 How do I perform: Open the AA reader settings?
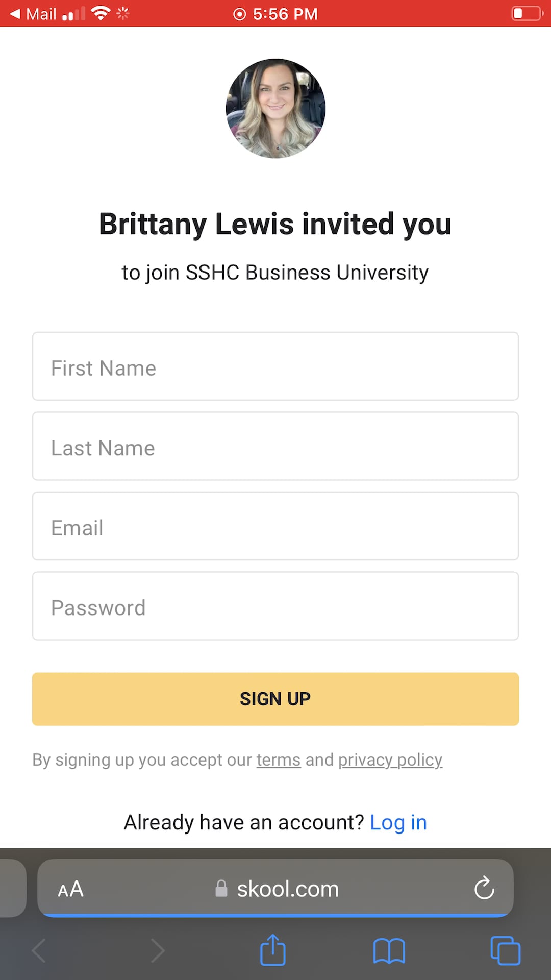[x=70, y=889]
